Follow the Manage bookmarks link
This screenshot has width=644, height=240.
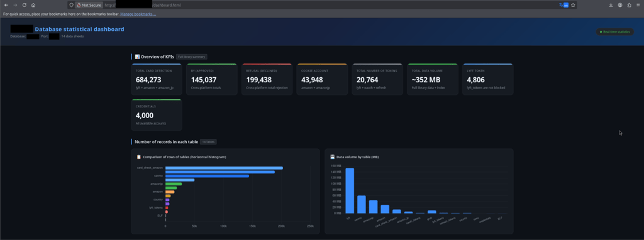tap(138, 14)
